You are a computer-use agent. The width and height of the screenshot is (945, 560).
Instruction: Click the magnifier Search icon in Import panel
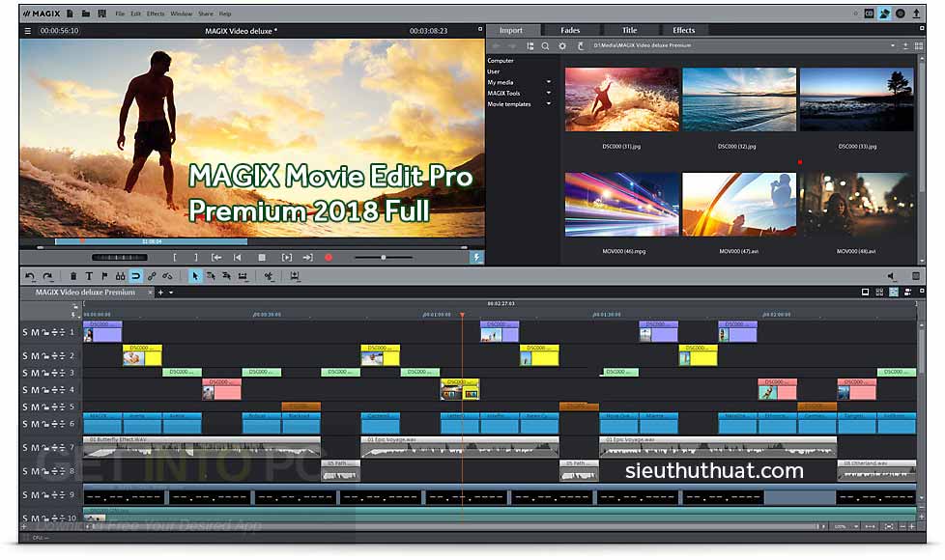pos(545,45)
